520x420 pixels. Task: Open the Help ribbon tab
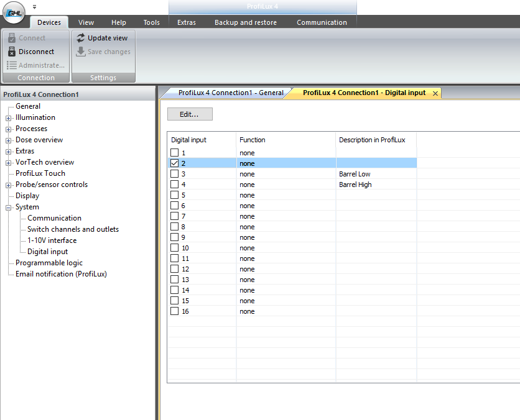coord(118,22)
